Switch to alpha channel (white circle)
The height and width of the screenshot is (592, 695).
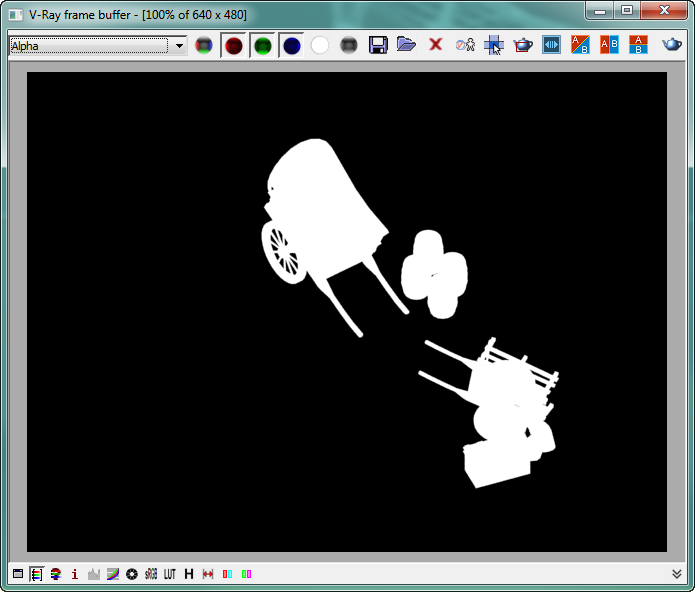tap(320, 45)
